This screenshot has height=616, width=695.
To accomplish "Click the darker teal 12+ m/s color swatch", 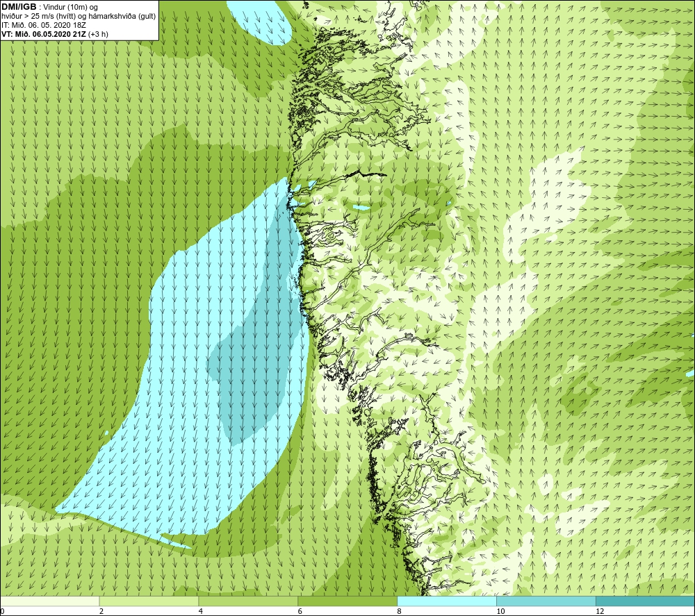I will [646, 601].
